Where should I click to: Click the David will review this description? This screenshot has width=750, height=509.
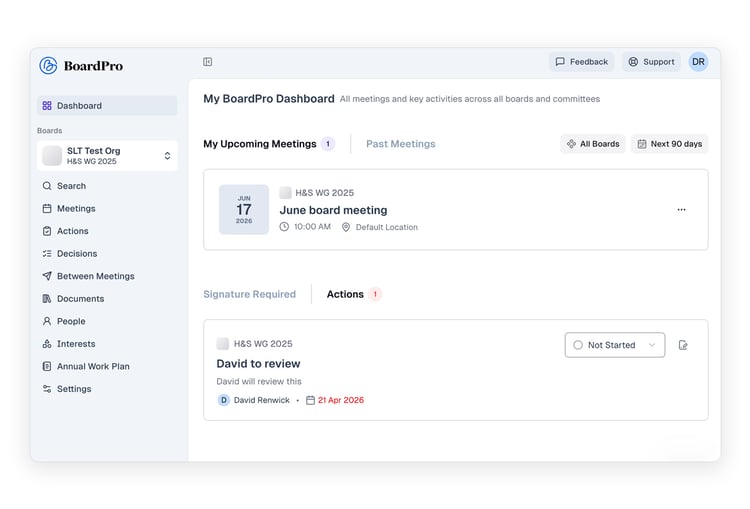[259, 381]
